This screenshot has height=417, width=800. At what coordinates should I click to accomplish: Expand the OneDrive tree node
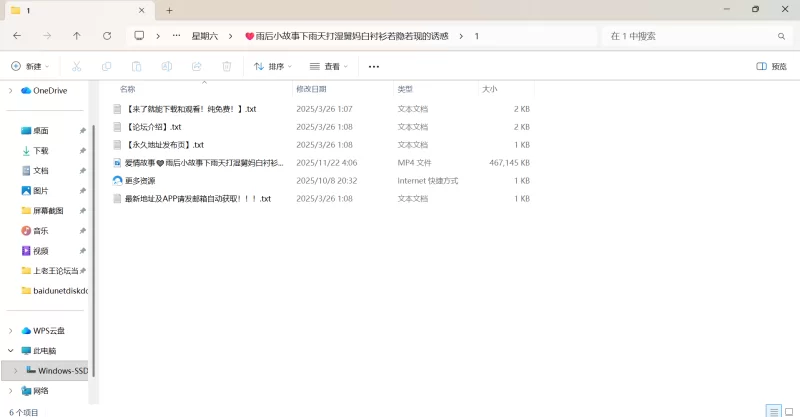click(11, 90)
